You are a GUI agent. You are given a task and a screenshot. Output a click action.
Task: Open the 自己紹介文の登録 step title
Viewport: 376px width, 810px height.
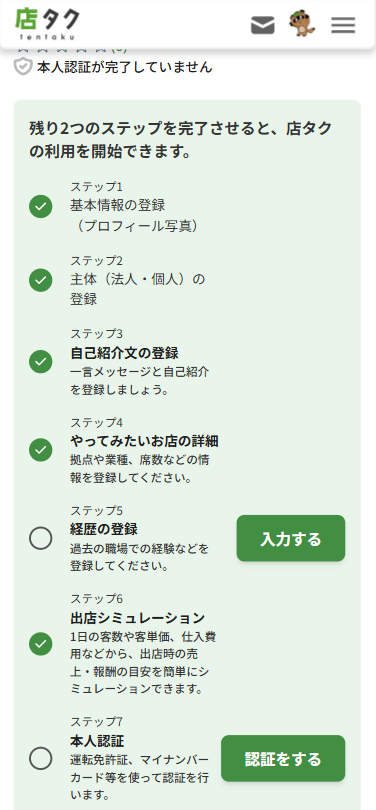(124, 353)
